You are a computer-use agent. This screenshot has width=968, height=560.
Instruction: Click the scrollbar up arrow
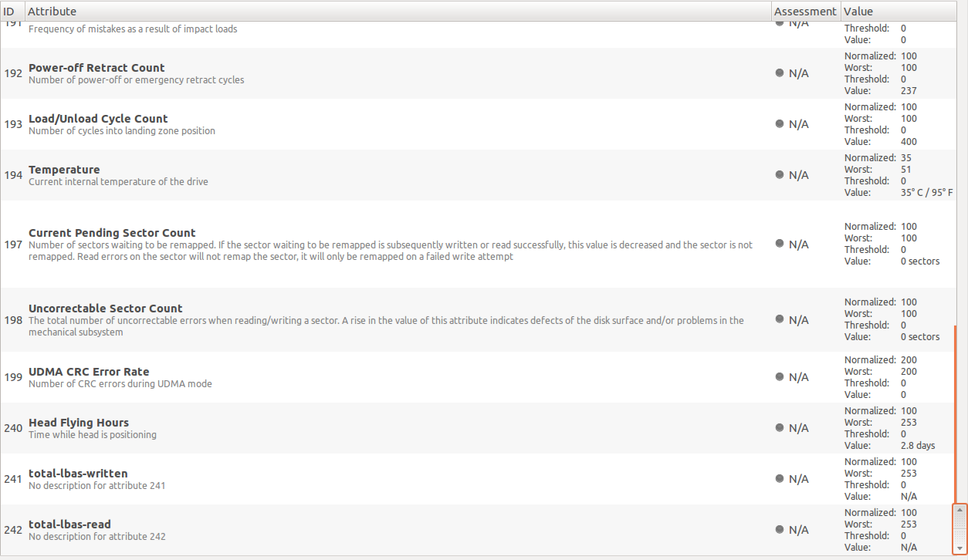pyautogui.click(x=960, y=510)
